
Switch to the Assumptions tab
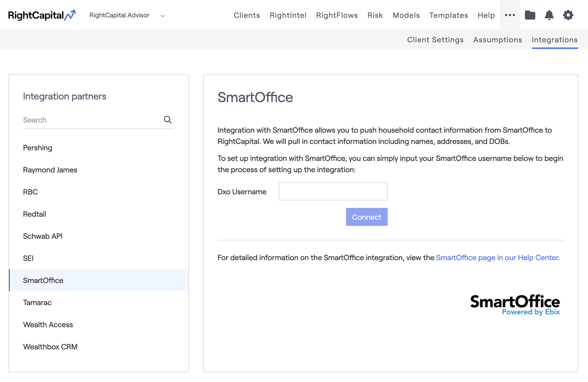click(498, 40)
